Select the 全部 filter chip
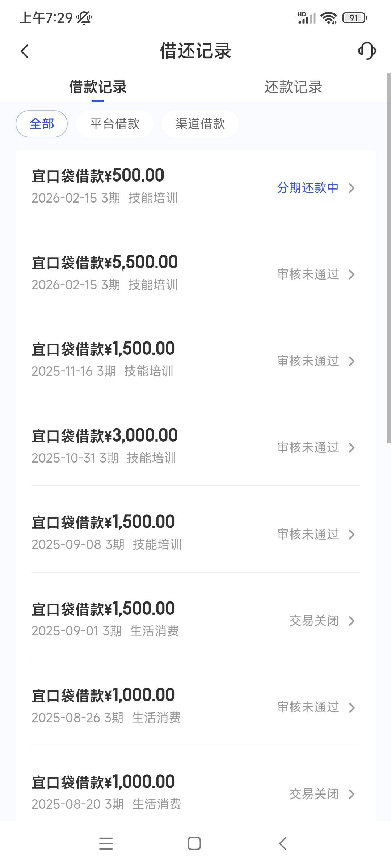Image resolution: width=391 pixels, height=868 pixels. (x=42, y=124)
